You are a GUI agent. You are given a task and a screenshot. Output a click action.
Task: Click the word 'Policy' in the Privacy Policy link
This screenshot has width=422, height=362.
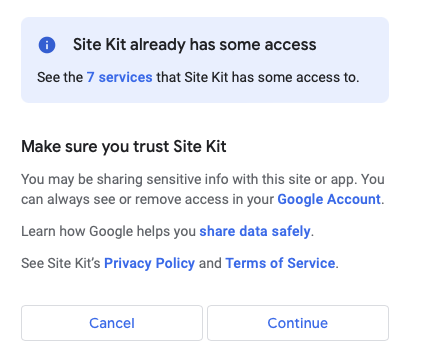click(175, 263)
